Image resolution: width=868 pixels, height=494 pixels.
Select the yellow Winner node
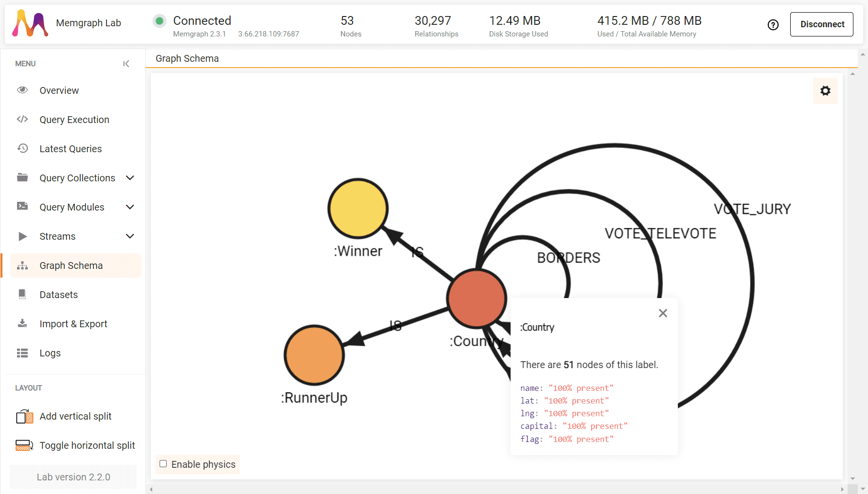click(358, 209)
